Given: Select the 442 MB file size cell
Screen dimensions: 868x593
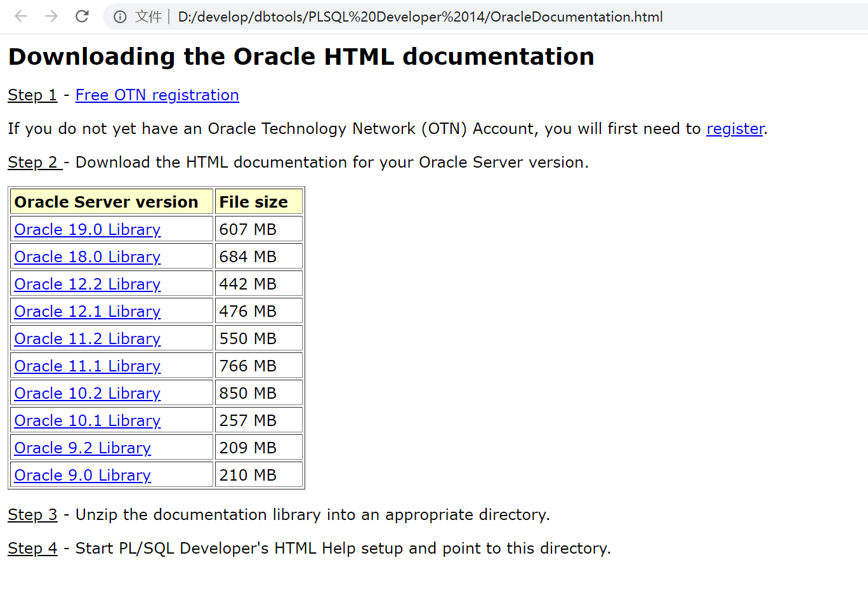Looking at the screenshot, I should 259,284.
